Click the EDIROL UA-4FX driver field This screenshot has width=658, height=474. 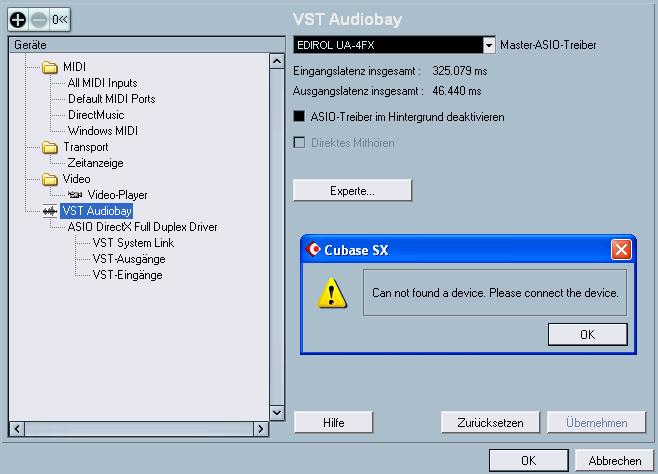point(388,45)
